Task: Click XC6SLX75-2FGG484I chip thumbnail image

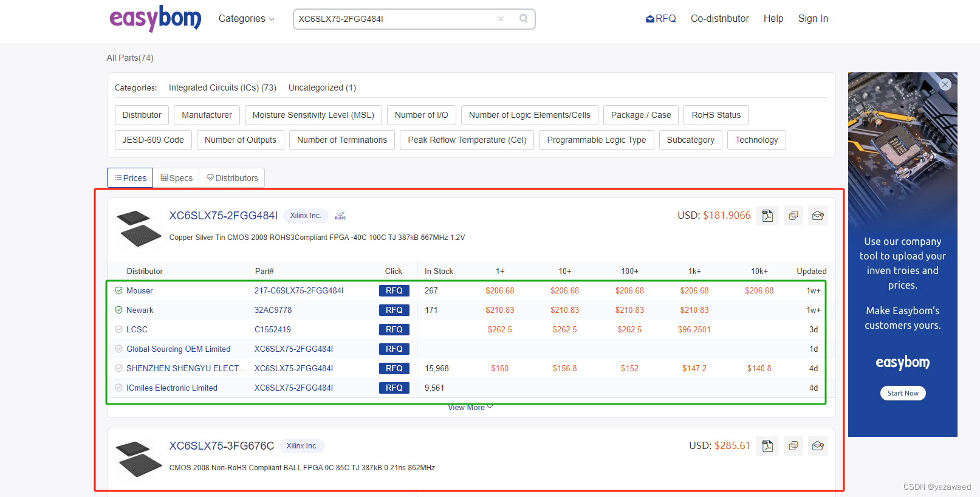Action: click(139, 227)
